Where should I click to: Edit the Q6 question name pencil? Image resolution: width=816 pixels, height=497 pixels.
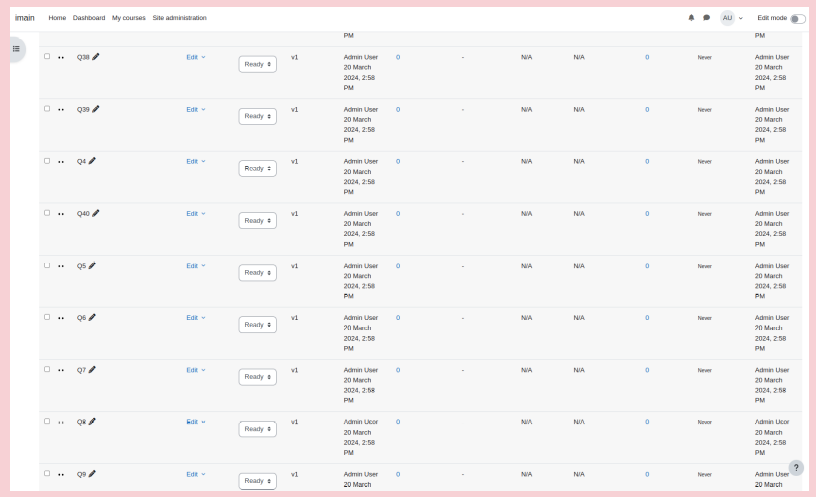point(92,317)
